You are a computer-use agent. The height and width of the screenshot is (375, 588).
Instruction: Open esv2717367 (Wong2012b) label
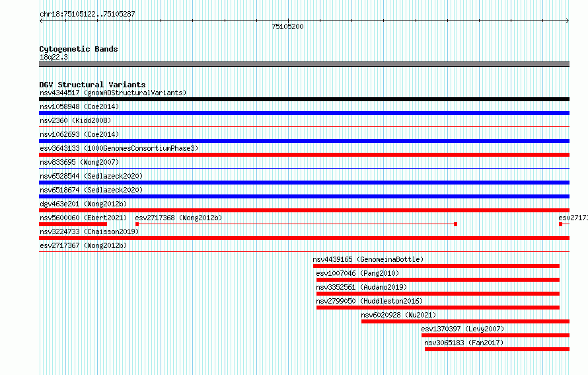(x=83, y=245)
